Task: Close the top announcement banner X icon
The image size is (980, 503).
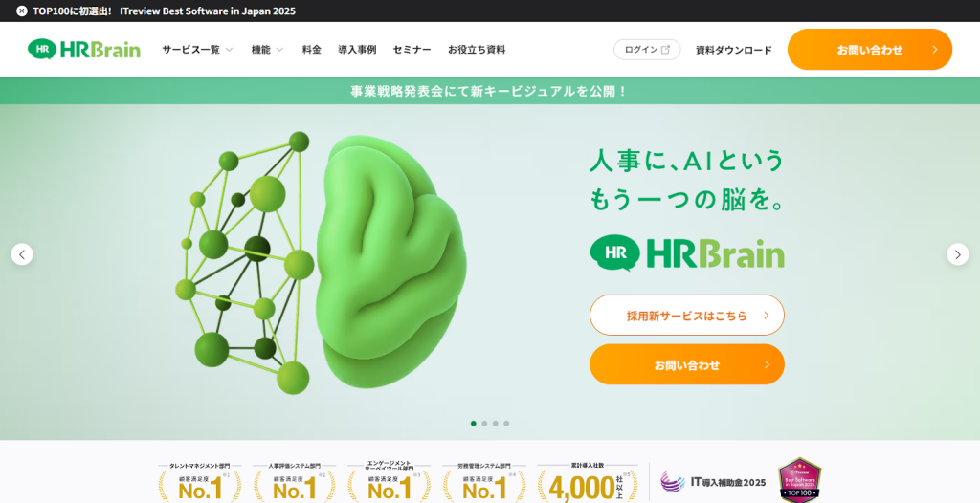Action: coord(22,11)
